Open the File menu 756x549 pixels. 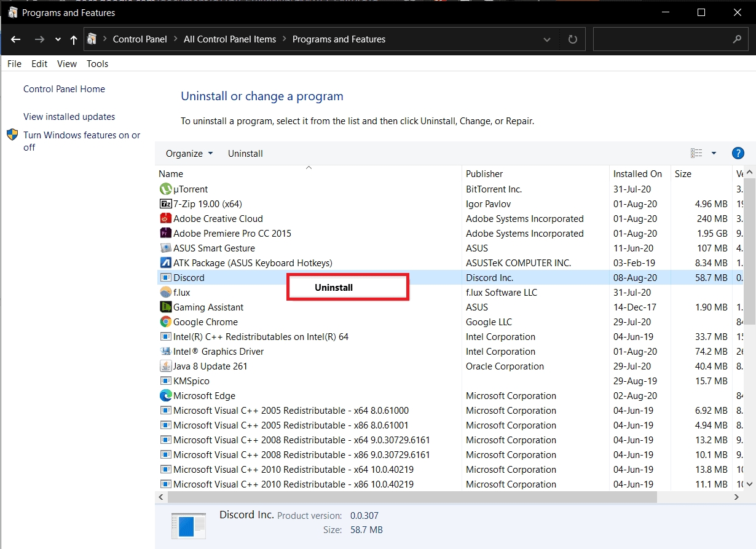(14, 64)
